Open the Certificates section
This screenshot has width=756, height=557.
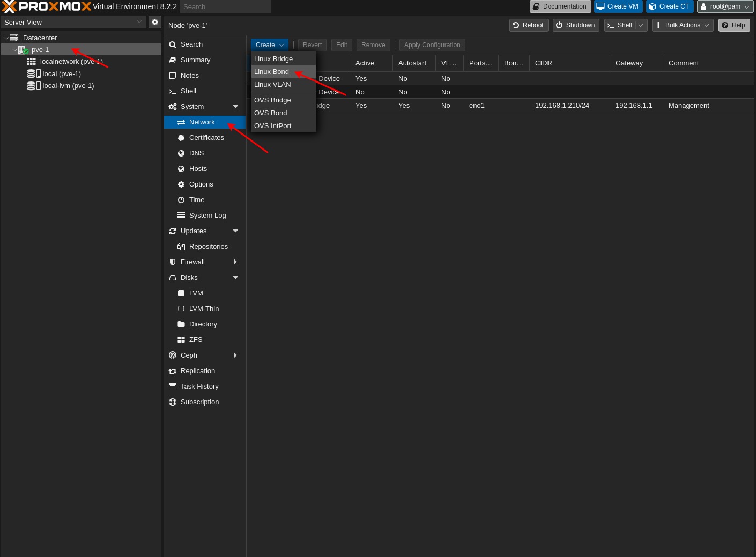coord(206,138)
